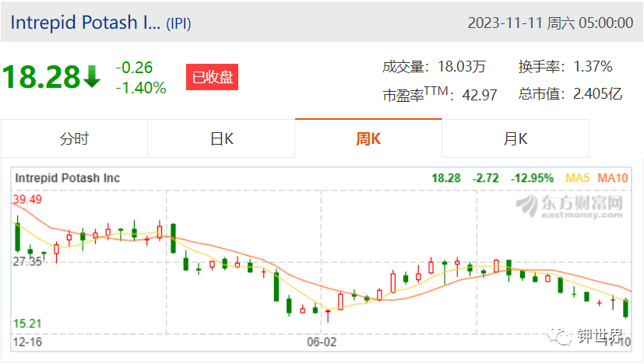Select the 周K weekly chart tab
Image resolution: width=644 pixels, height=364 pixels.
[x=368, y=138]
